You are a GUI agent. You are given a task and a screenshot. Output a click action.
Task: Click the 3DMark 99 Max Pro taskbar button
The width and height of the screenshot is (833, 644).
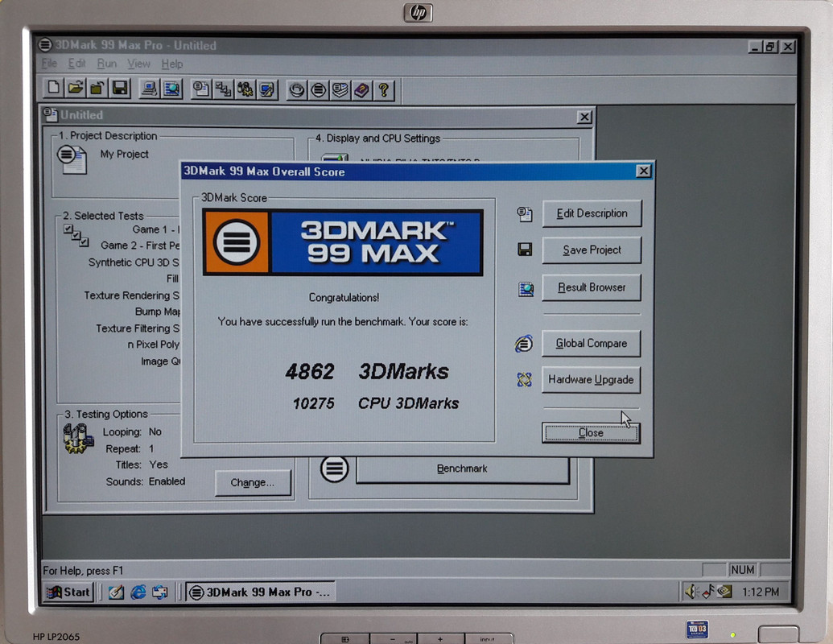[x=260, y=592]
